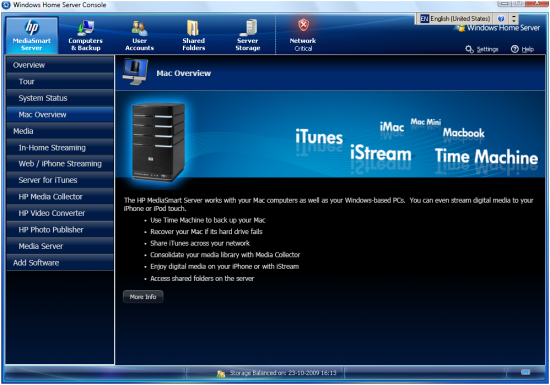Select the Media section header

coord(60,131)
